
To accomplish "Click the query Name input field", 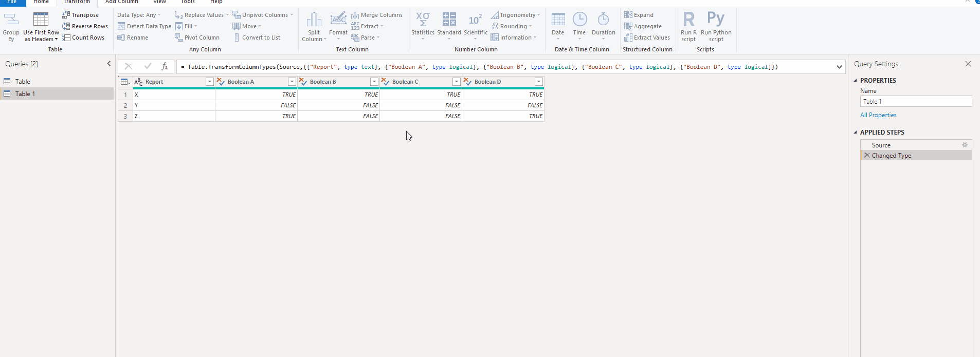I will pos(916,101).
